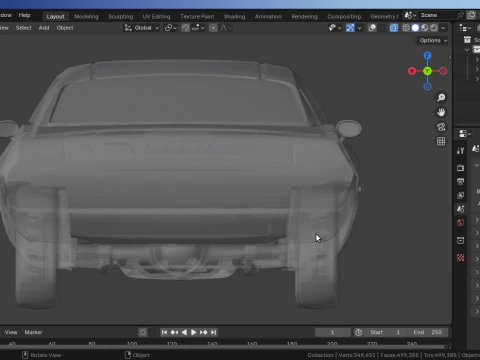Image resolution: width=480 pixels, height=360 pixels.
Task: Click the pin scene icon
Action: click(x=460, y=15)
